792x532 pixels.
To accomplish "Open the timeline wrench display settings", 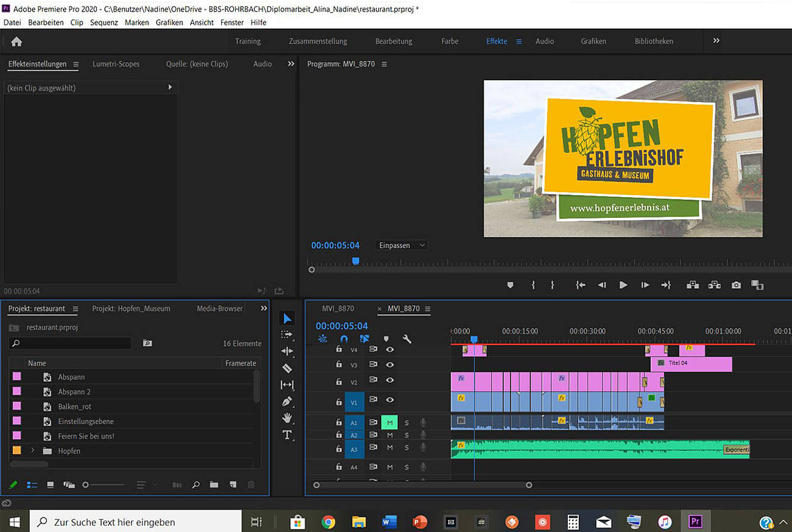I will [408, 339].
